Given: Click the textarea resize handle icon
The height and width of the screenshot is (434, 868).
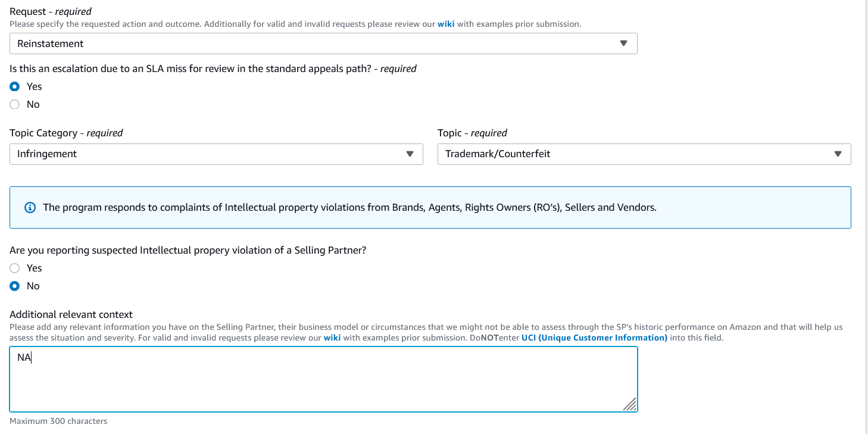Looking at the screenshot, I should pos(630,404).
